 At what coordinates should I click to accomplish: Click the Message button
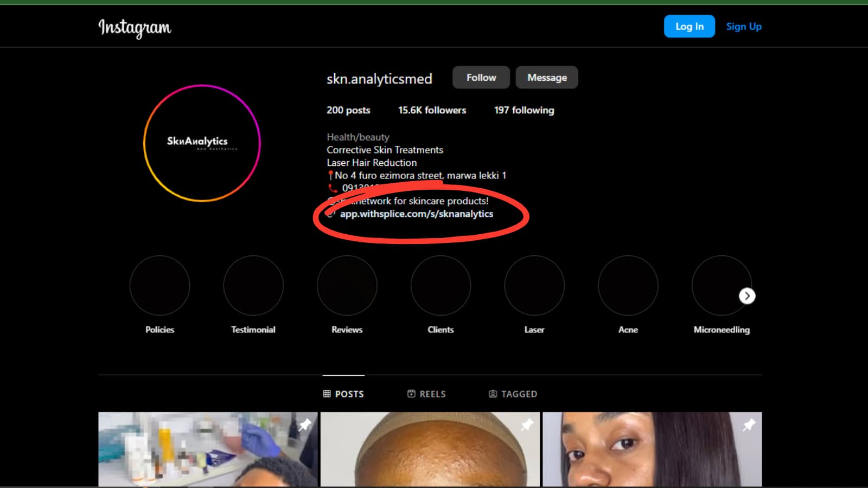point(547,78)
